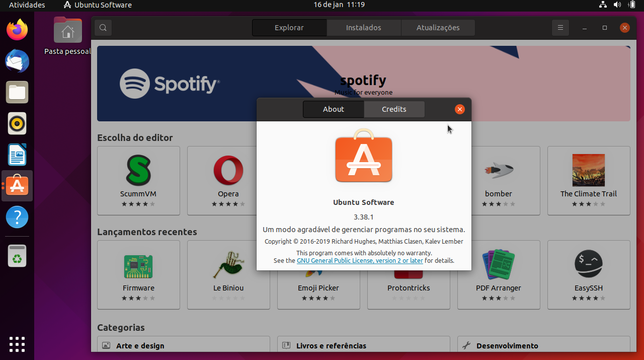
Task: Switch to the Credits tab
Action: coord(394,109)
